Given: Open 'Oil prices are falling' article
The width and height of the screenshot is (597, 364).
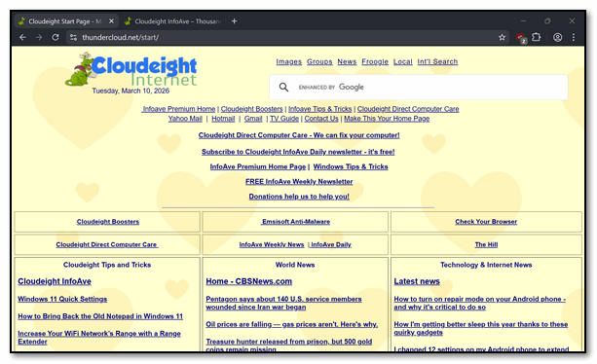Looking at the screenshot, I should (291, 324).
